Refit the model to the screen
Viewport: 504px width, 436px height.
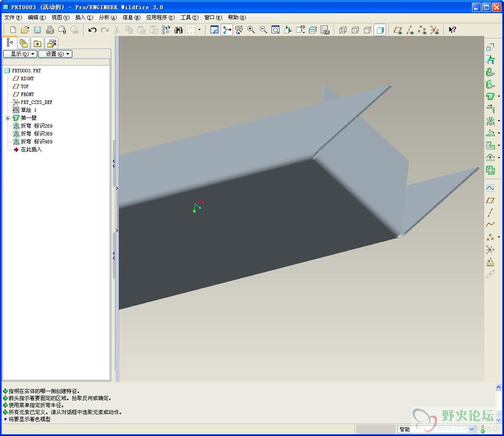[275, 30]
